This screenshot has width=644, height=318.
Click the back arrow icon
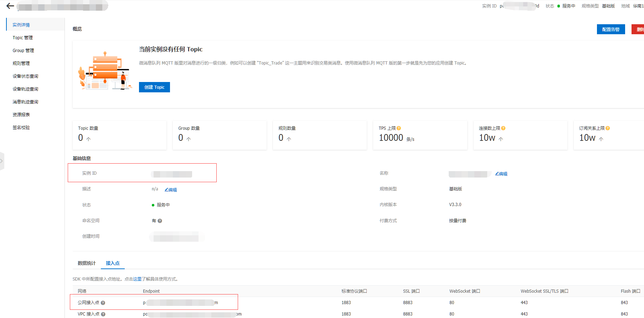[x=10, y=6]
